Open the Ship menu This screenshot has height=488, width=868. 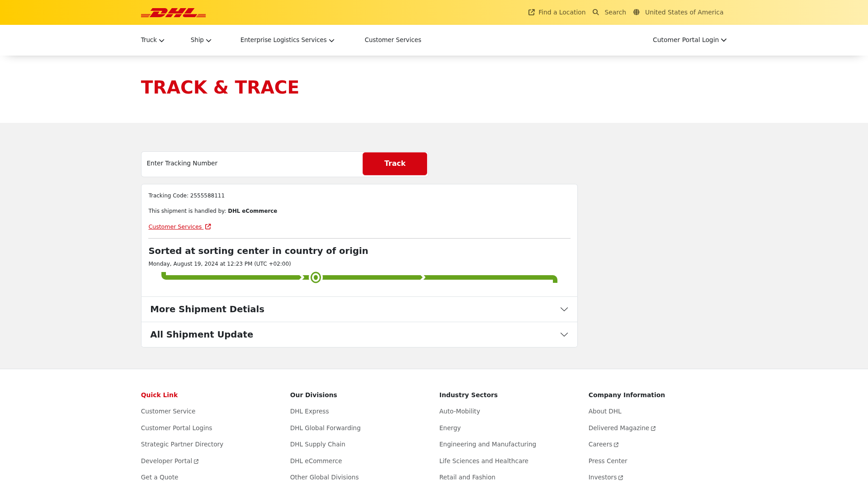tap(201, 40)
